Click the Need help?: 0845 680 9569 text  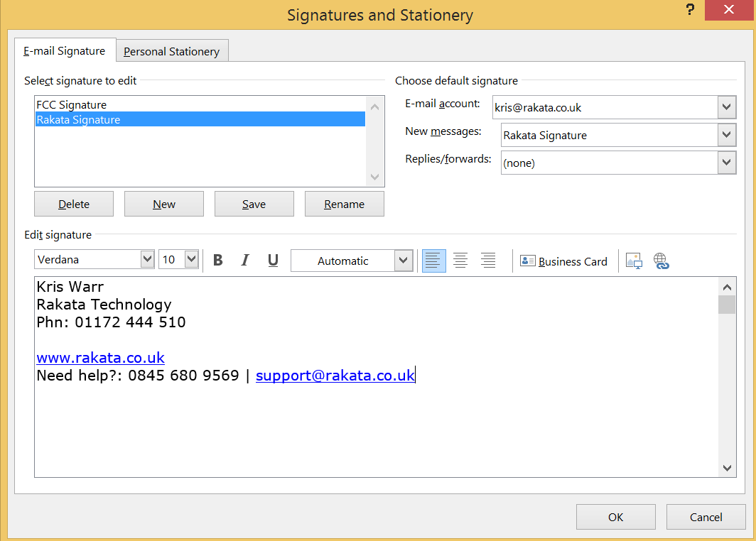(138, 376)
